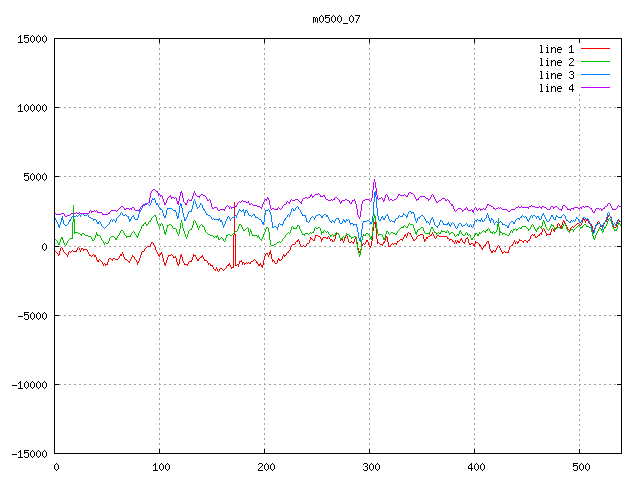Click the y-axis label -5000
This screenshot has width=640, height=480.
coord(32,315)
